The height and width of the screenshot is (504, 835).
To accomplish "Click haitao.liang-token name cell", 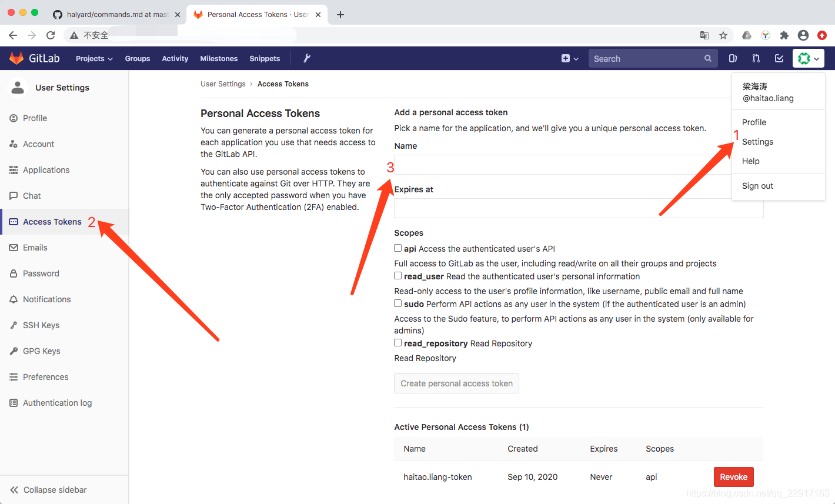I will [x=437, y=477].
